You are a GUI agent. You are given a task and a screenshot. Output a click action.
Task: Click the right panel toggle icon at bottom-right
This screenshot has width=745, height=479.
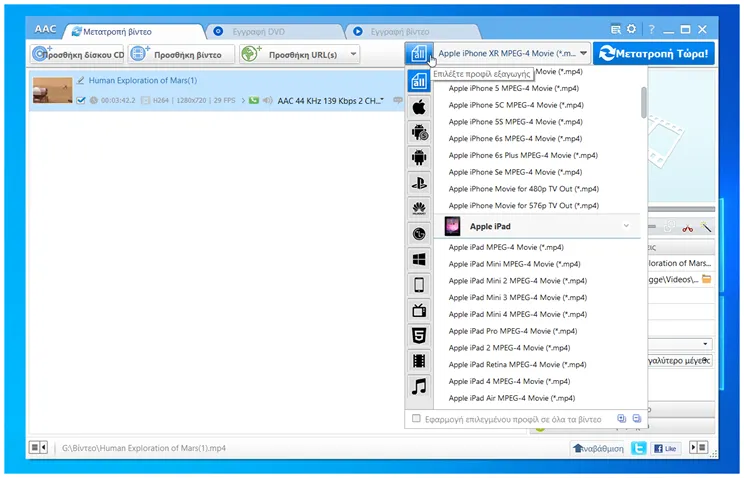[698, 447]
